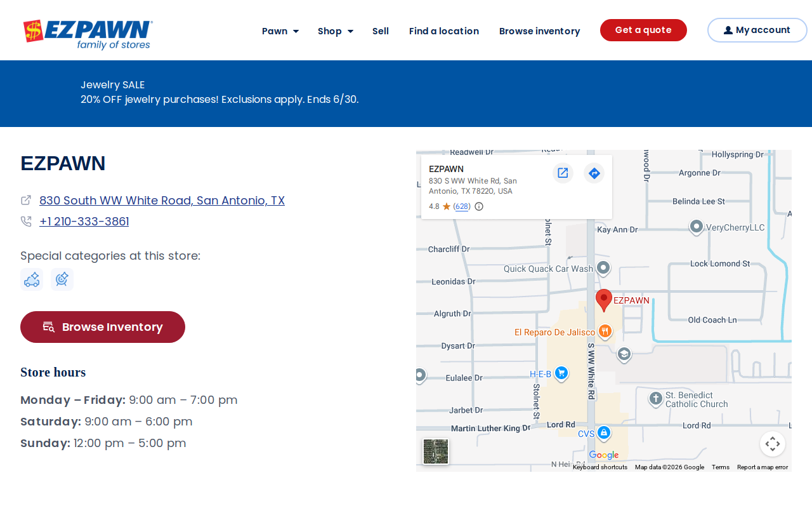Open the 830 South WW White Road address link
This screenshot has height=508, width=812.
[162, 201]
